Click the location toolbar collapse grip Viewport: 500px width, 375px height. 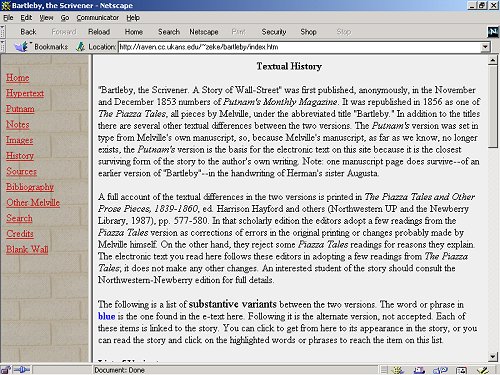pyautogui.click(x=3, y=47)
